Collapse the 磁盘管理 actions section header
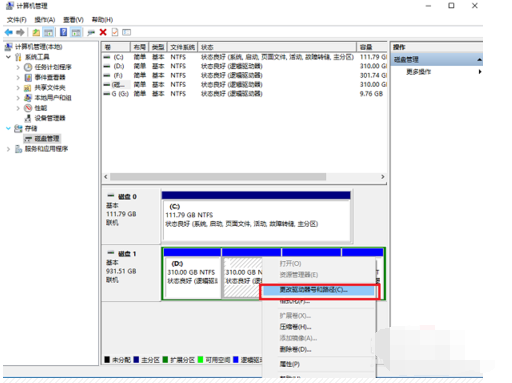 479,60
